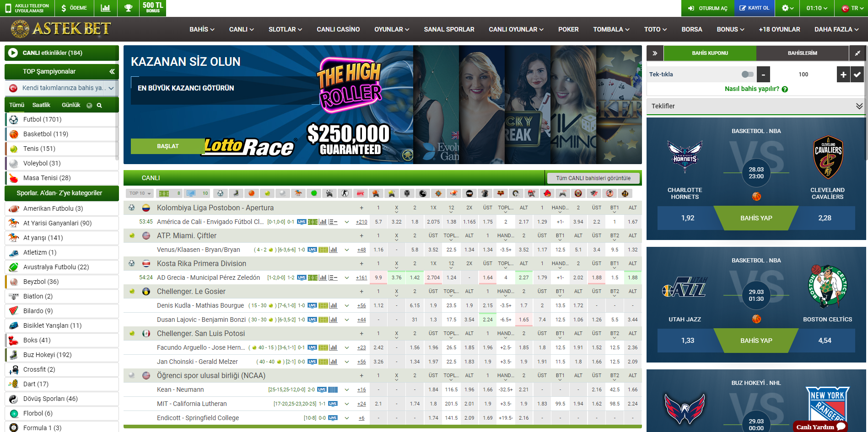Open Slotlar menu
The width and height of the screenshot is (868, 432).
tap(285, 29)
